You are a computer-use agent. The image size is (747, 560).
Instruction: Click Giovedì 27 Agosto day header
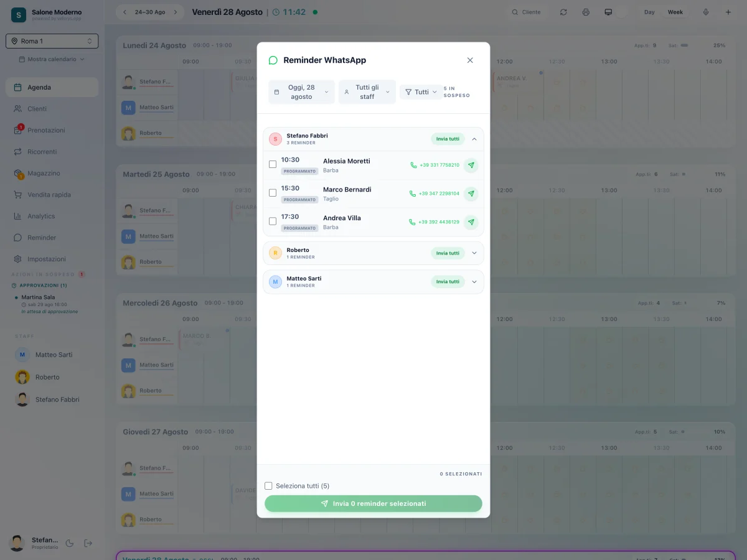point(155,432)
